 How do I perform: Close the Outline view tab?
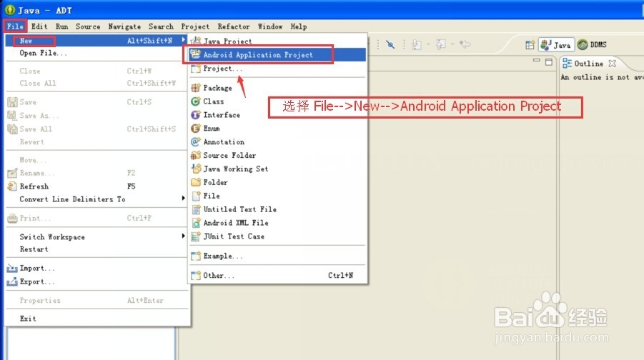click(612, 64)
